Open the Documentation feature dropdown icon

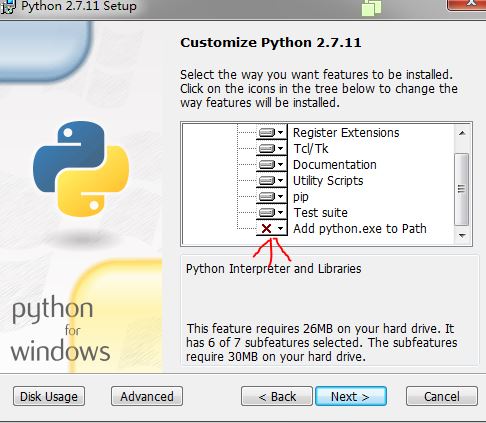(272, 164)
